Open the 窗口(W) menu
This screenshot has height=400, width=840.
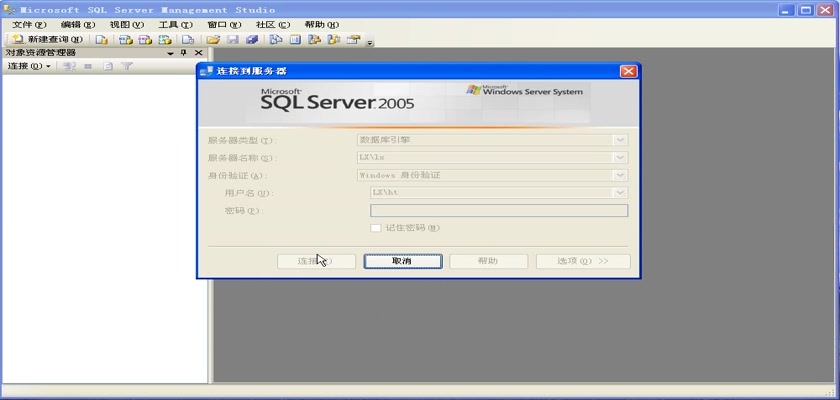[x=224, y=25]
